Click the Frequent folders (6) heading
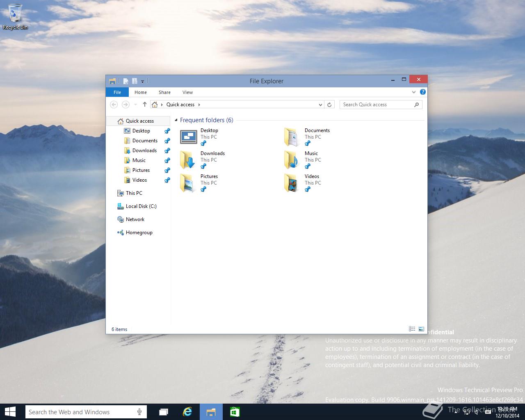Screen dimensions: 525x420 [206, 120]
